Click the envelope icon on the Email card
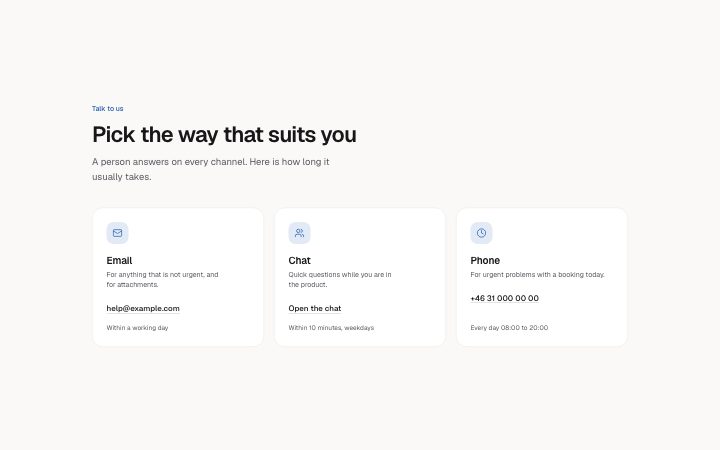 click(118, 233)
